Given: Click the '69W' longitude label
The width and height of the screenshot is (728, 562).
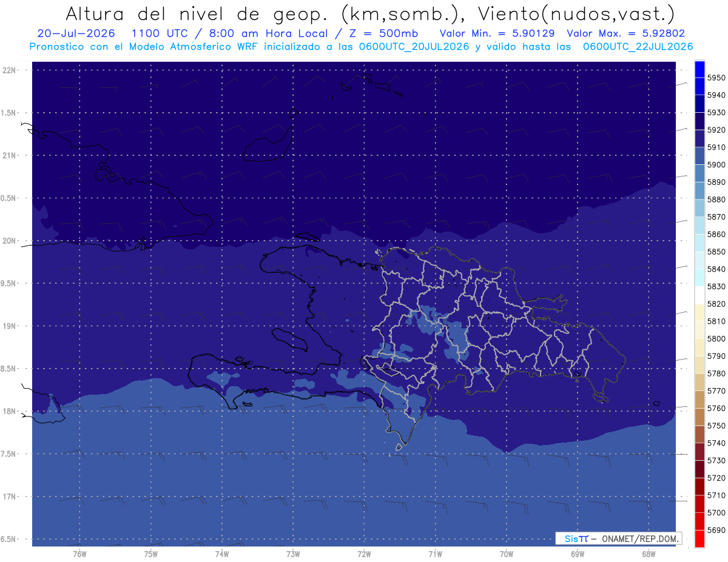Looking at the screenshot, I should (577, 554).
